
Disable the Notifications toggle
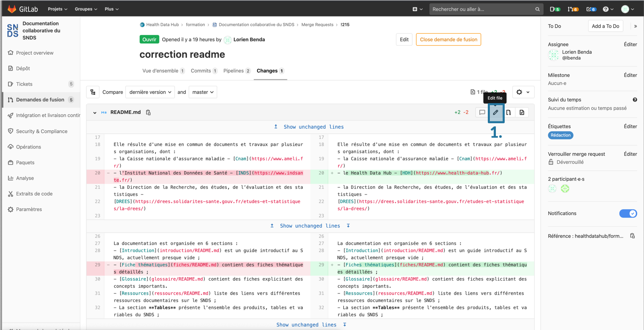pyautogui.click(x=628, y=214)
